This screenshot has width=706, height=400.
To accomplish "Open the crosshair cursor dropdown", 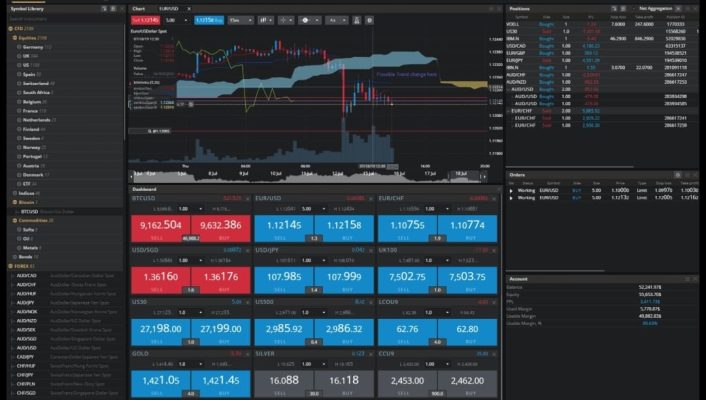I will point(286,20).
